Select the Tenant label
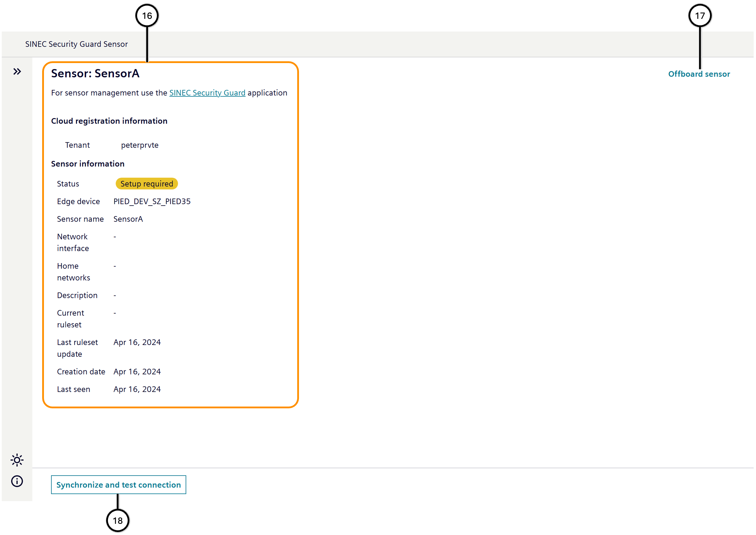Screen dimensions: 756x535 click(x=77, y=145)
